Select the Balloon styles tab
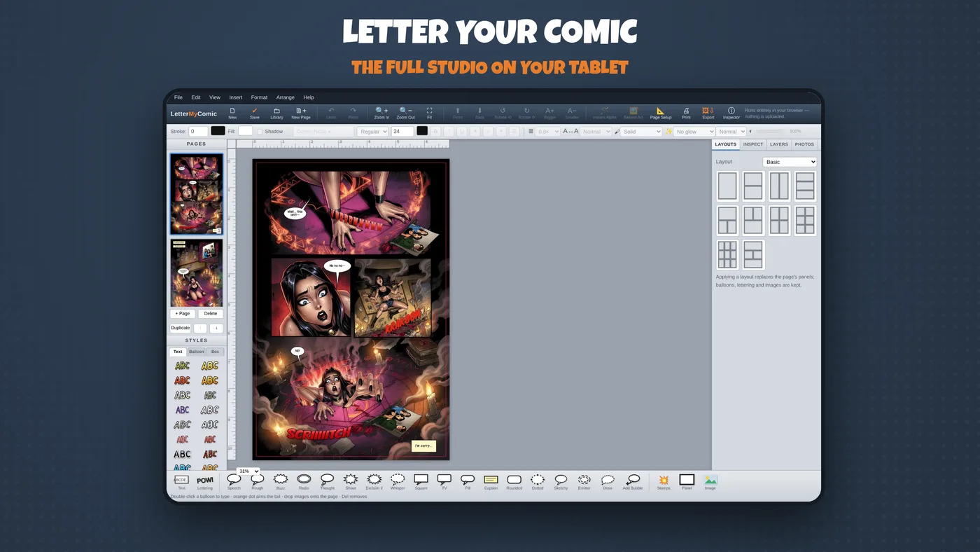Image resolution: width=980 pixels, height=552 pixels. point(197,352)
